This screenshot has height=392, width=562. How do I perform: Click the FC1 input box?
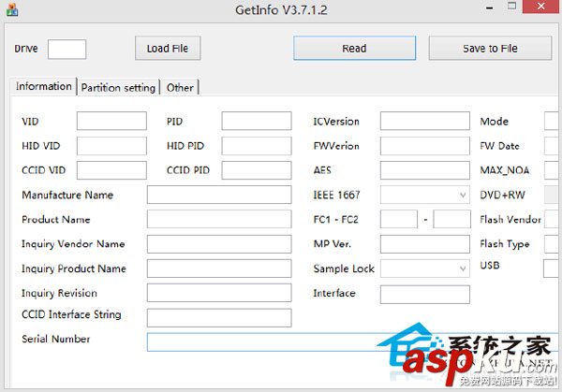[399, 219]
